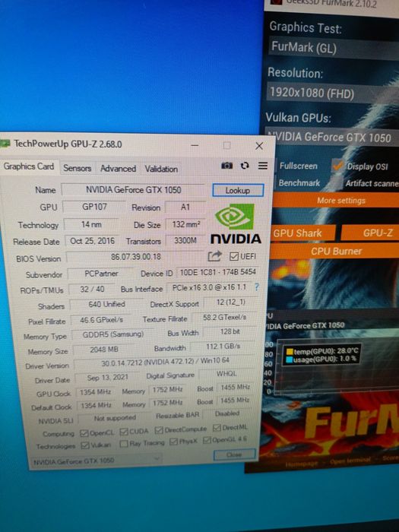Switch to the Graphics Card tab
The height and width of the screenshot is (532, 399).
29,166
